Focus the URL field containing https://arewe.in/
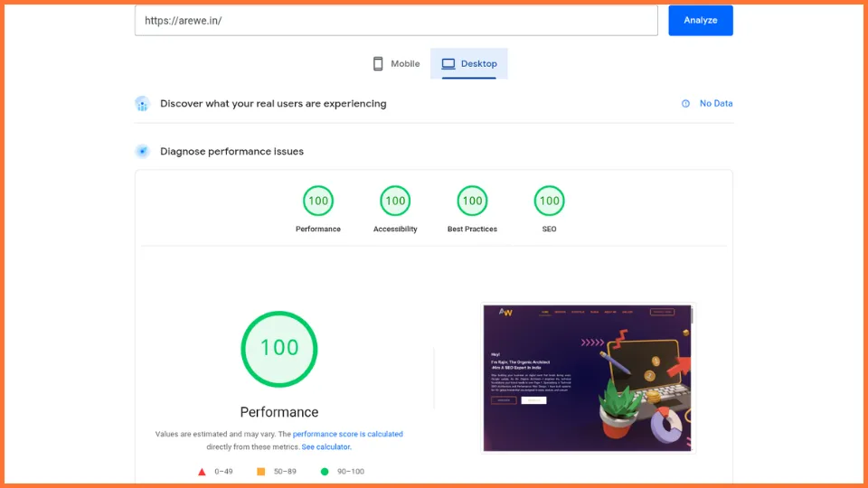This screenshot has height=488, width=868. click(x=396, y=21)
